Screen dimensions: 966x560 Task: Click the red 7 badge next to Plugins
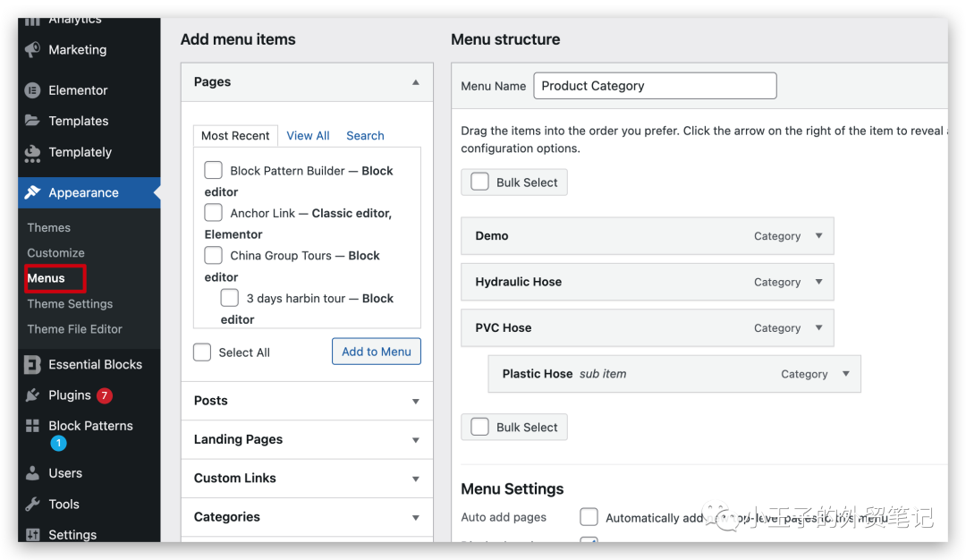tap(104, 395)
